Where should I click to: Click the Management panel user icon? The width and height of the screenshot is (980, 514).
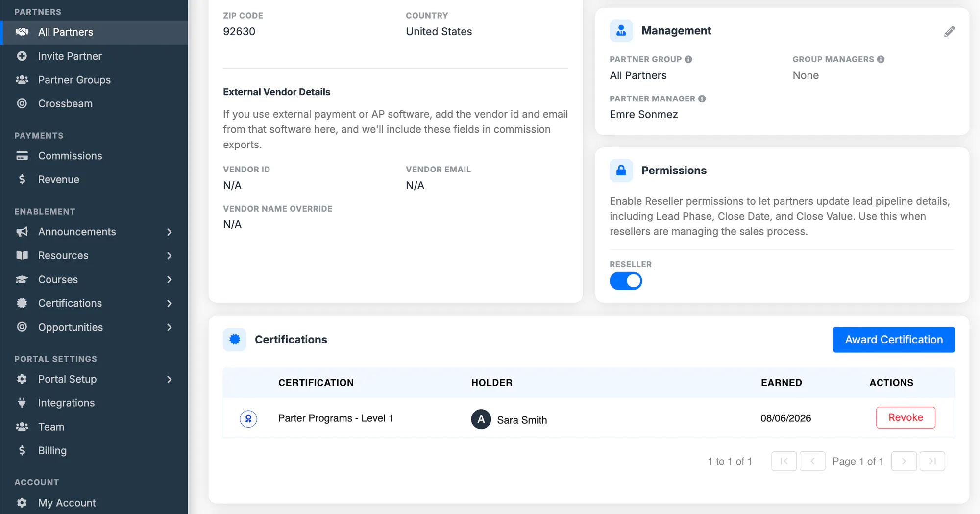[x=621, y=30]
